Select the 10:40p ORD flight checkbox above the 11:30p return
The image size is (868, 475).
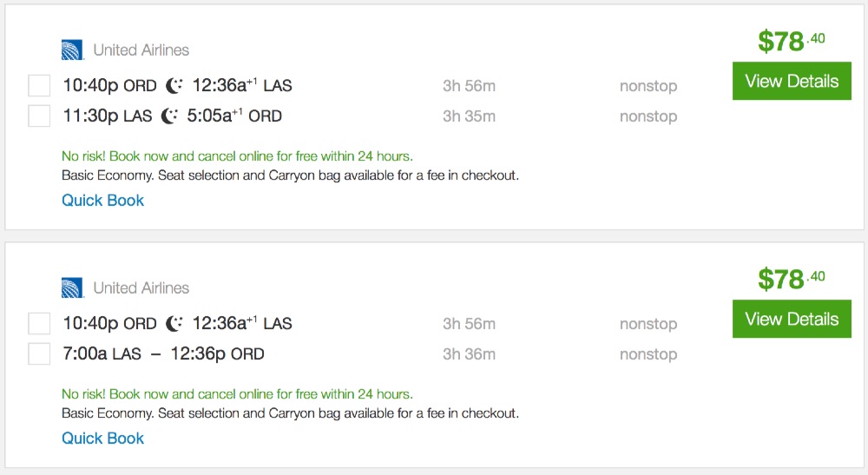pos(39,85)
